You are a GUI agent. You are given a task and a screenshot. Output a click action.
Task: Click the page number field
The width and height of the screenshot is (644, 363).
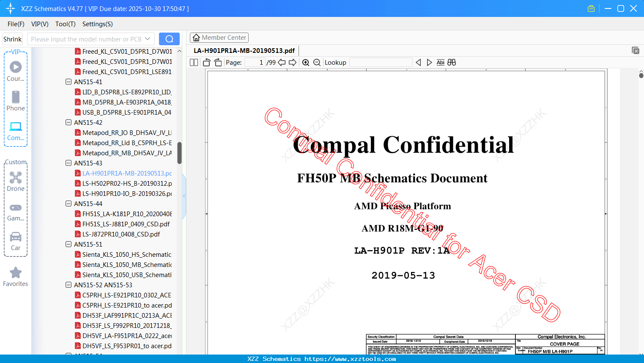(255, 63)
